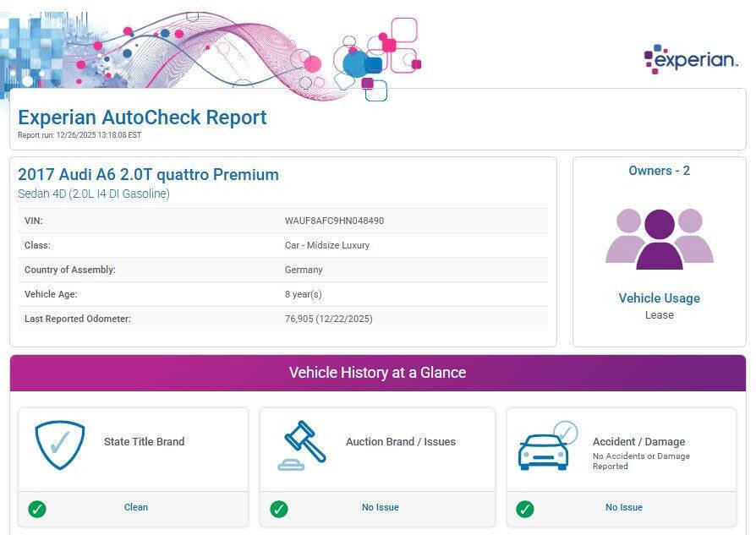The image size is (756, 535).
Task: Click the Owners - 2 heading
Action: point(659,171)
